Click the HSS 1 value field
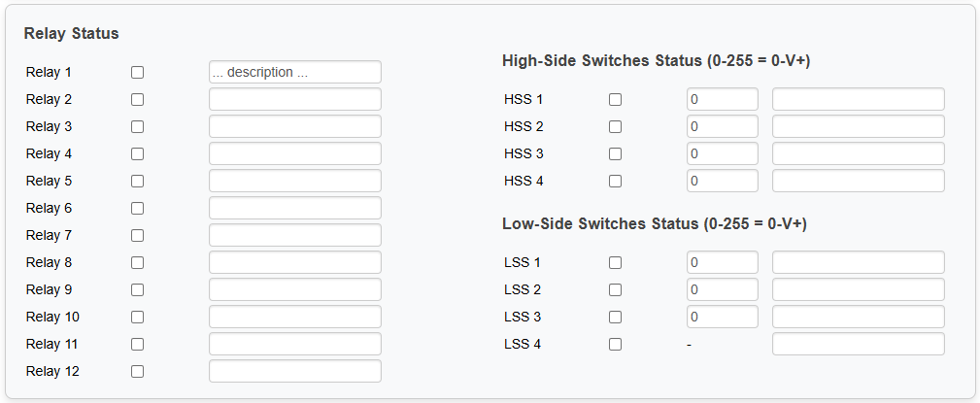 pos(722,99)
